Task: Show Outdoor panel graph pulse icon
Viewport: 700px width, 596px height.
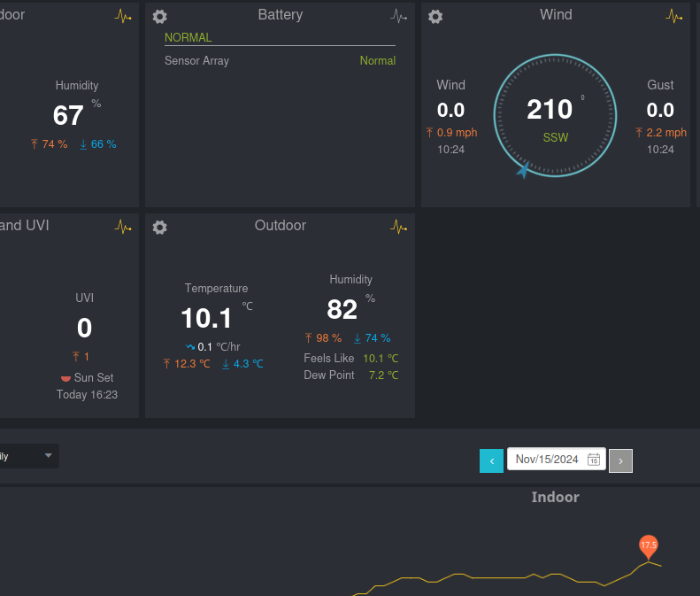Action: 398,227
